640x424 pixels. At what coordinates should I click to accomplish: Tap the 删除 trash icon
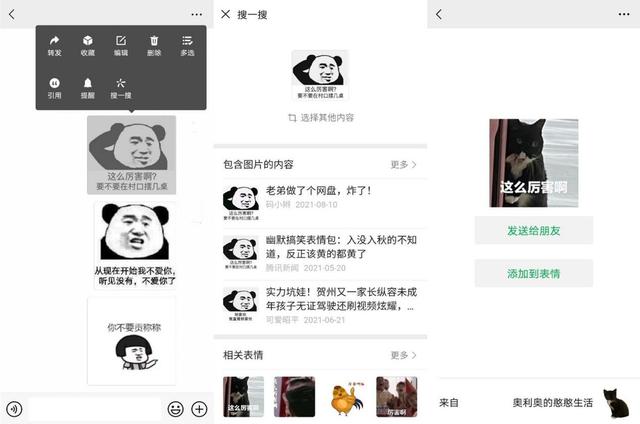click(154, 46)
